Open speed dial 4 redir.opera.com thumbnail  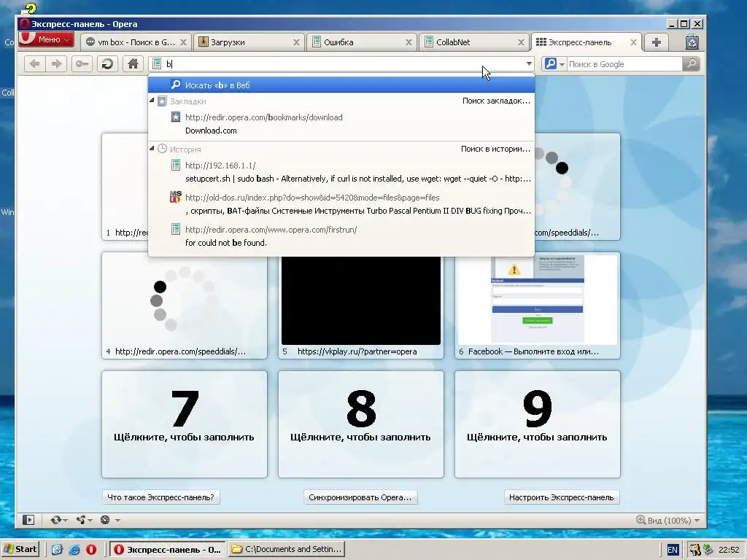pyautogui.click(x=185, y=306)
